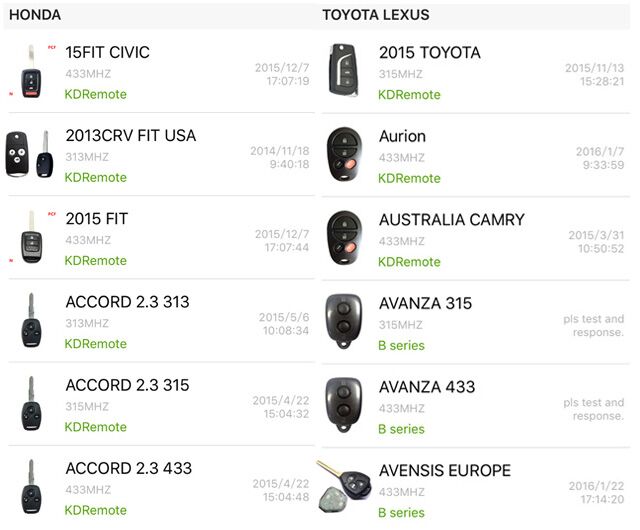
Task: Pick the ACCORD 2.3 433 key image
Action: click(31, 487)
